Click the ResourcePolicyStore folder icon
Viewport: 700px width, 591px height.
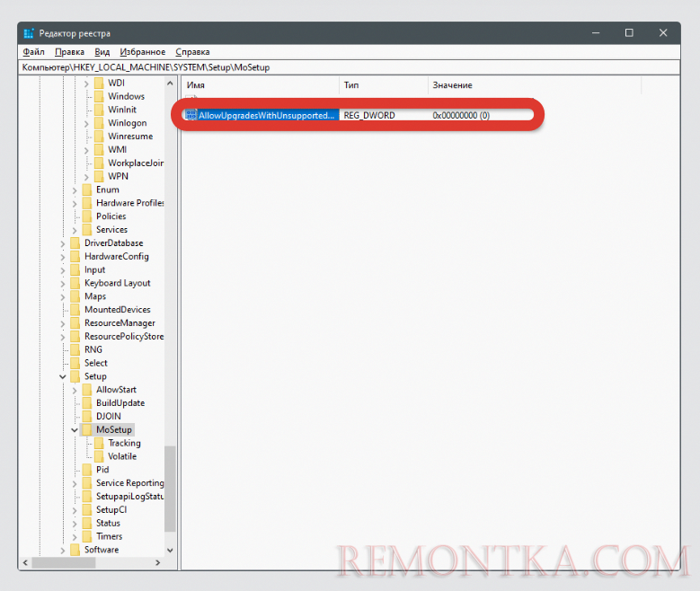point(75,337)
